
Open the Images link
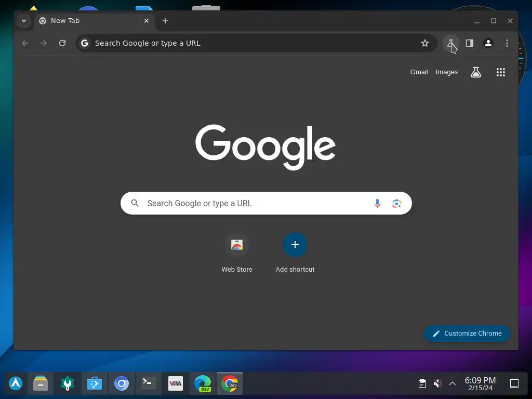pos(446,72)
